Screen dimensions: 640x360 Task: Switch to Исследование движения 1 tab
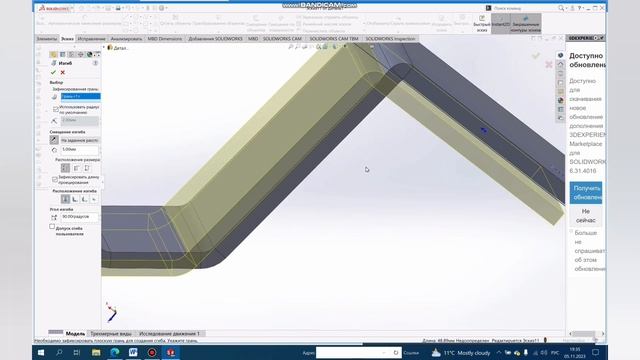click(169, 333)
